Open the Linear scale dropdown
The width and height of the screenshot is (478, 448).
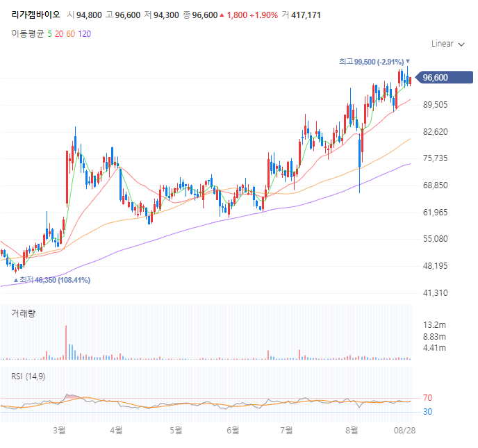click(x=447, y=44)
